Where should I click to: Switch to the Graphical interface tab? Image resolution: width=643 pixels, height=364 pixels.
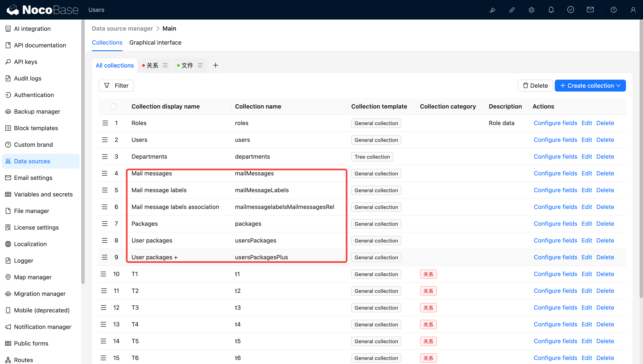pyautogui.click(x=155, y=42)
